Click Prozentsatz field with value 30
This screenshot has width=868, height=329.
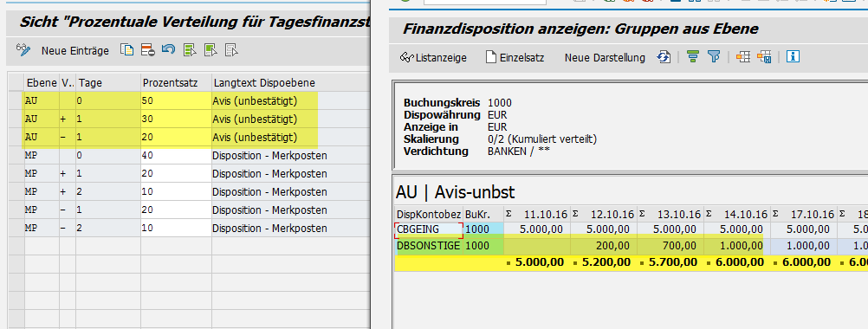(x=176, y=119)
